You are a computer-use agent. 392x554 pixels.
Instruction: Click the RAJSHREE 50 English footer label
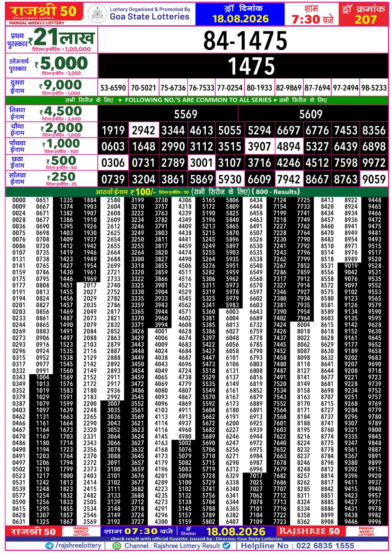[x=310, y=531]
